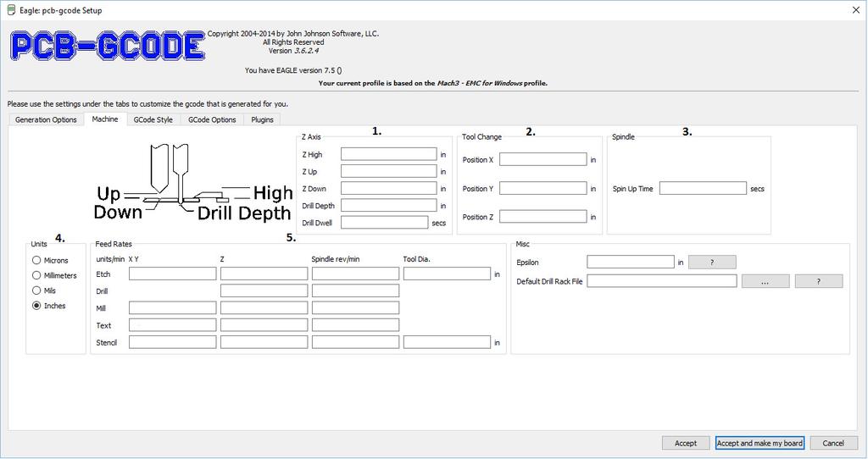
Task: Click the Drill spindle rev/min field
Action: coord(355,290)
